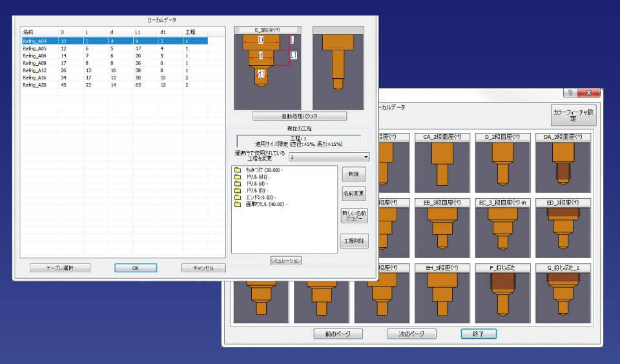Click the 工程 column header
Image resolution: width=620 pixels, height=364 pixels.
tap(191, 32)
